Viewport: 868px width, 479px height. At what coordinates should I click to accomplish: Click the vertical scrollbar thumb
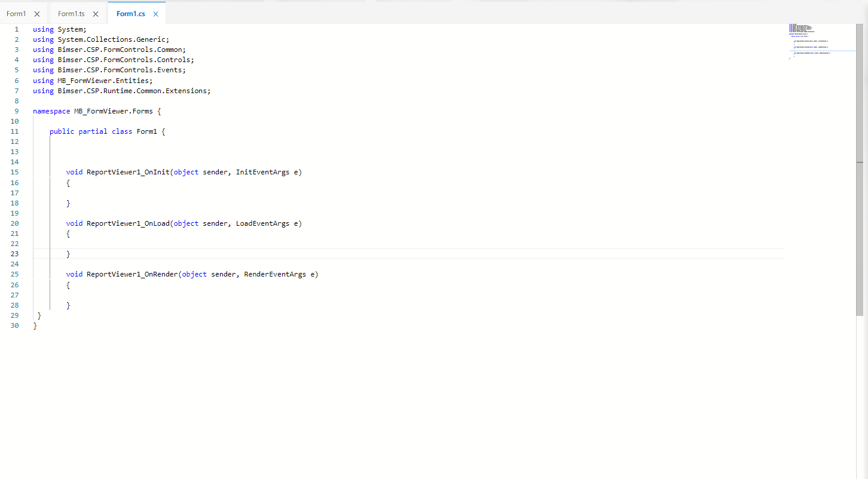coord(860,170)
